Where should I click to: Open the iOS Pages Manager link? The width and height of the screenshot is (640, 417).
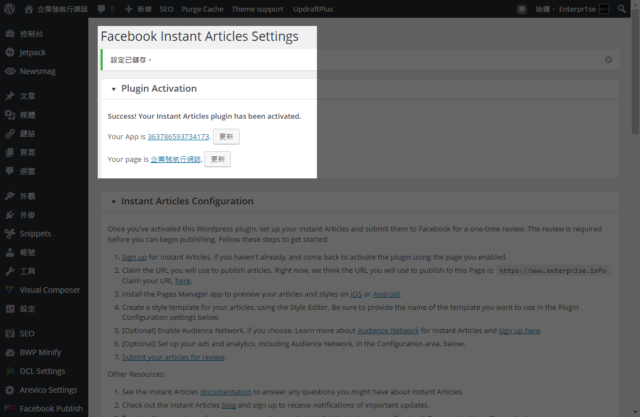pyautogui.click(x=356, y=294)
